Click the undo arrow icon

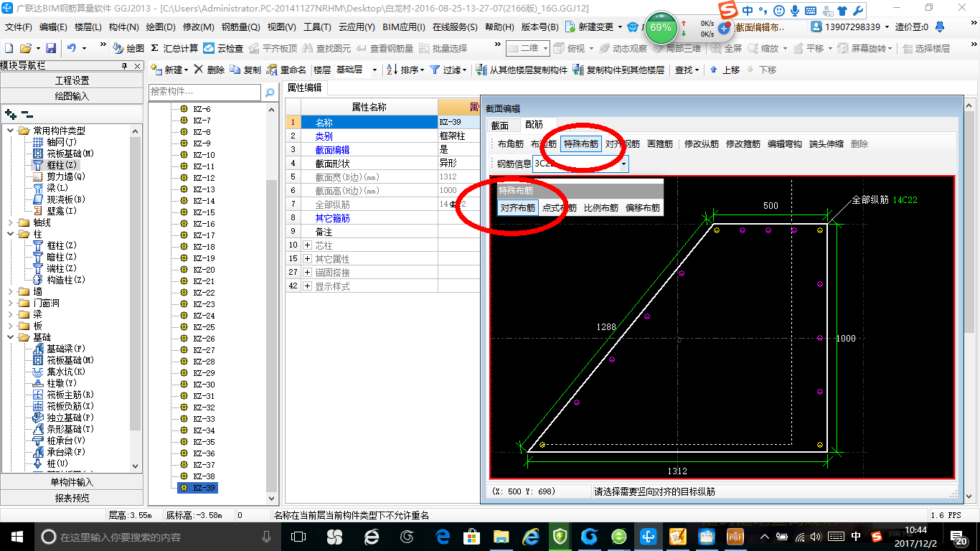pos(72,48)
